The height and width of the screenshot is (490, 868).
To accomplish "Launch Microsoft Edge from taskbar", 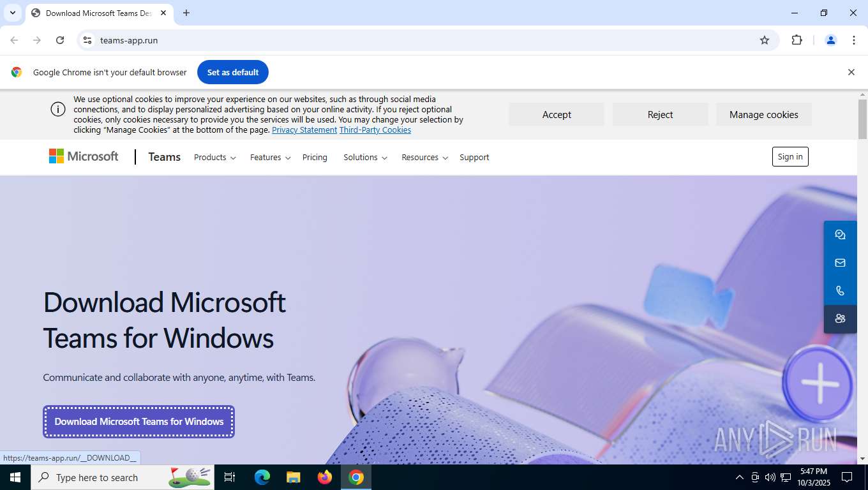I will click(x=262, y=477).
